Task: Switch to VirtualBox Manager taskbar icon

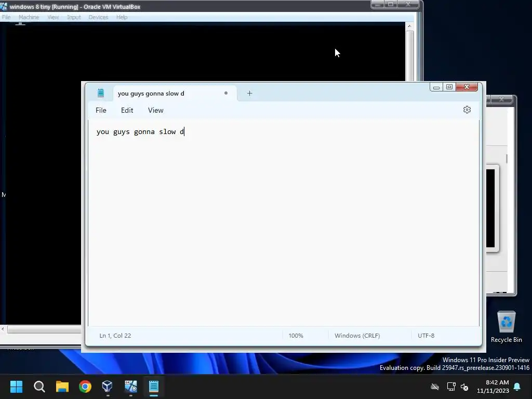Action: (108, 387)
